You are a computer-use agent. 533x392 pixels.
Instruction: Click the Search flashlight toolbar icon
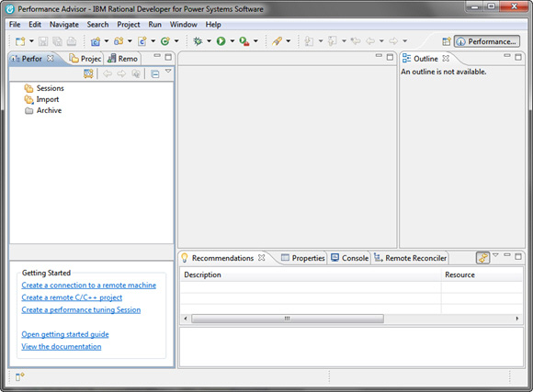(x=277, y=41)
